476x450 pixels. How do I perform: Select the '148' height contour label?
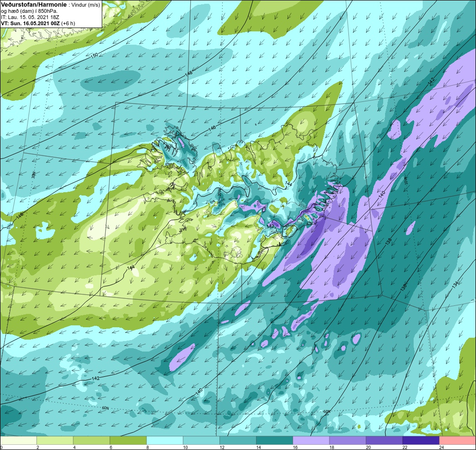pos(188,73)
